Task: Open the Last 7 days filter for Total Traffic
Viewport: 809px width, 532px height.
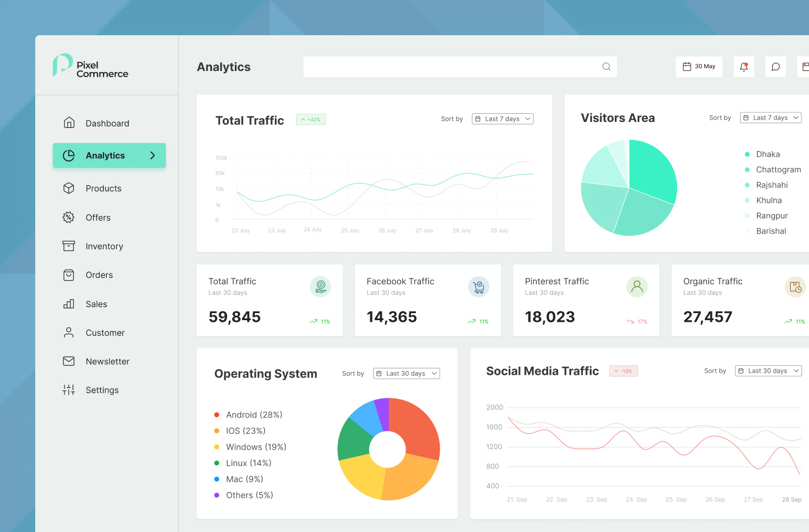Action: click(502, 119)
